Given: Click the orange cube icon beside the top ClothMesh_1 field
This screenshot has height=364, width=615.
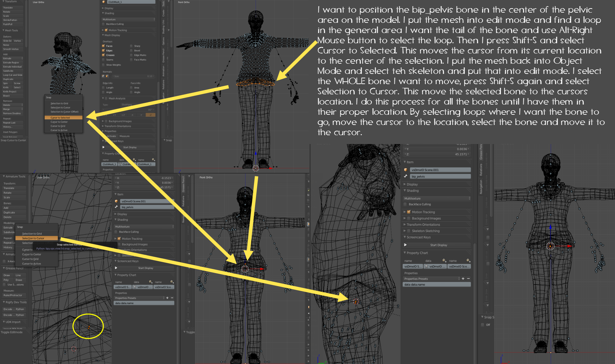Looking at the screenshot, I should [104, 2].
